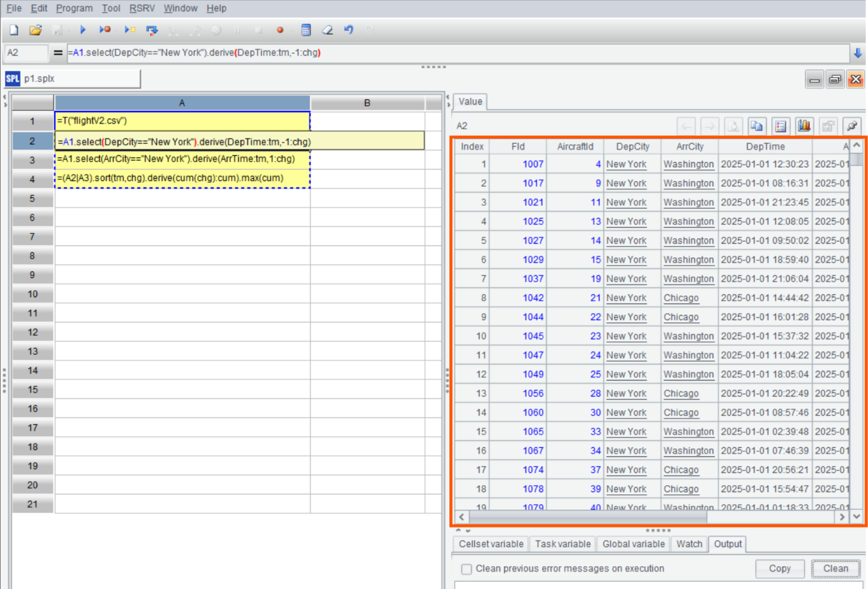Enable Clean previous error messages checkbox
The image size is (868, 589).
[466, 569]
